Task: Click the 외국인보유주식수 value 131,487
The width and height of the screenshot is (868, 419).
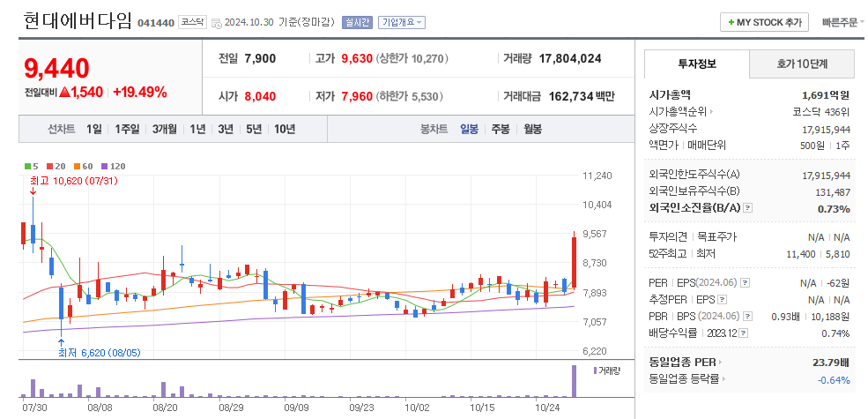Action: 834,191
